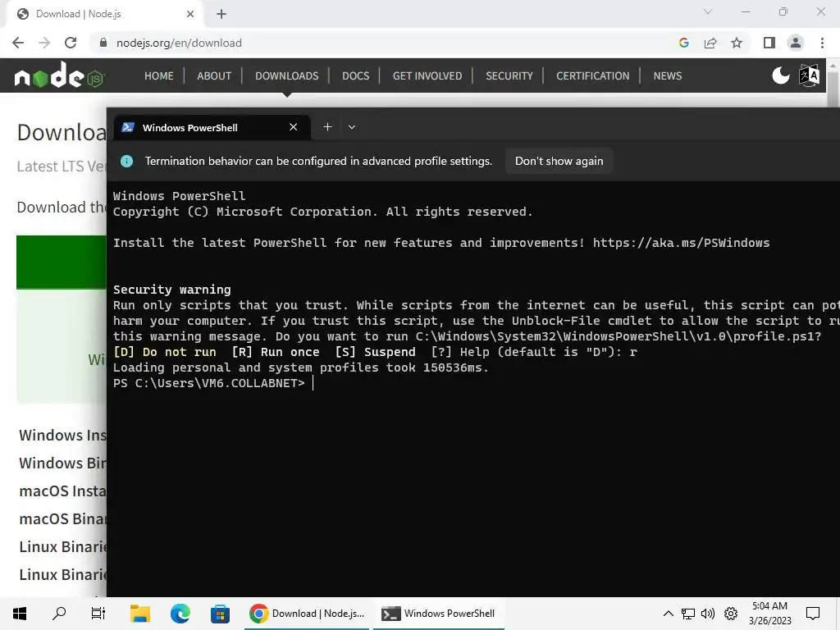Open GET INVOLVED navigation link

427,76
